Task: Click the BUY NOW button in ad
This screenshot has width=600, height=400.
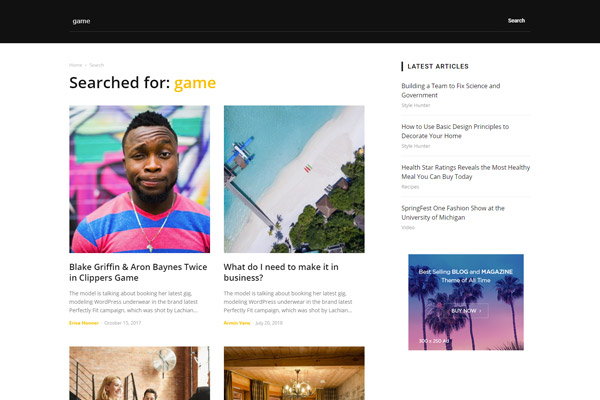Action: click(x=466, y=310)
